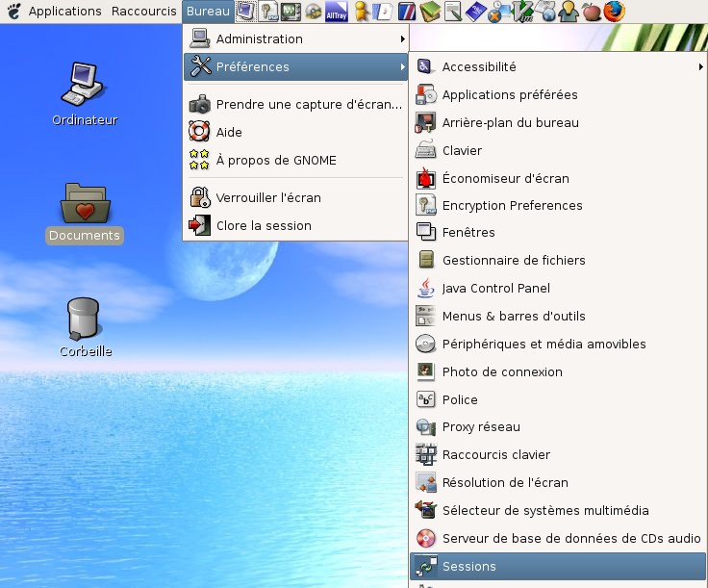
Task: Select the Documents folder on desktop
Action: tap(85, 213)
